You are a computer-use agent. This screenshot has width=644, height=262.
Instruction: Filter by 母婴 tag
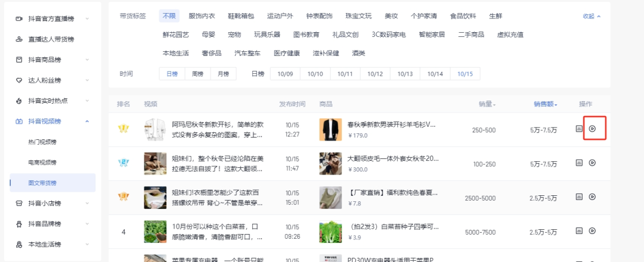point(208,35)
